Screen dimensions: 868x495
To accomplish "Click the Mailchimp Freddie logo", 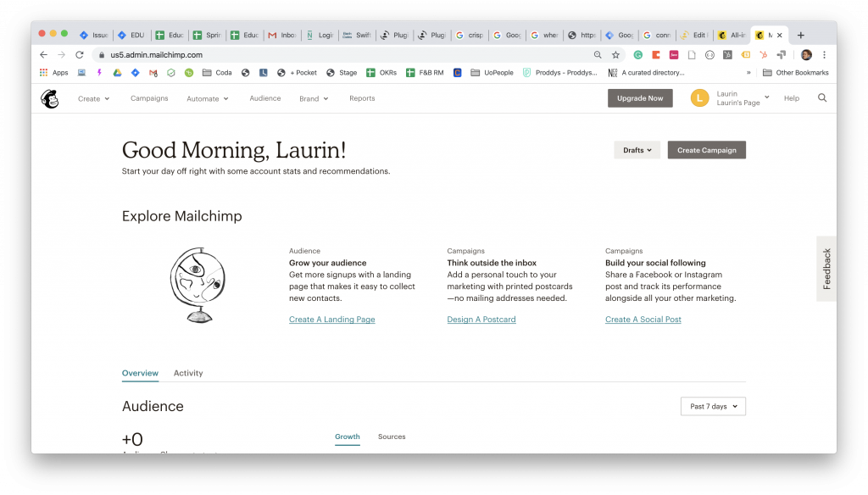I will (50, 99).
